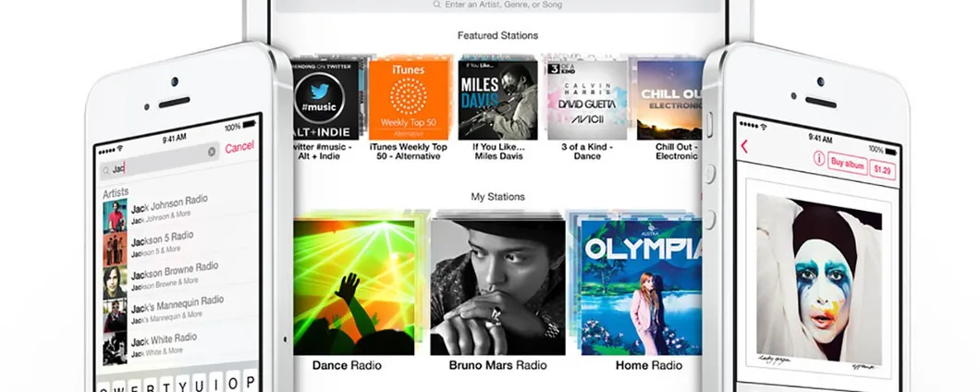Screen dimensions: 980x392
Task: Tap Jack Johnson artist thumbnail
Action: (x=115, y=216)
